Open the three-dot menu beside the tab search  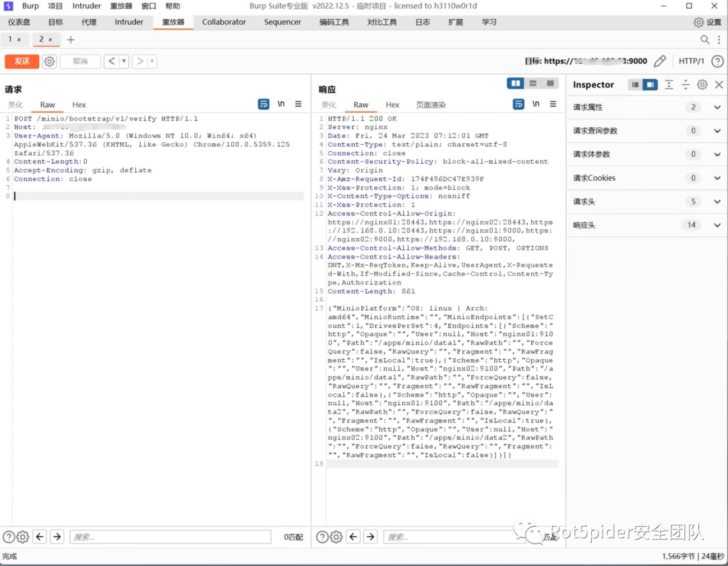point(719,40)
